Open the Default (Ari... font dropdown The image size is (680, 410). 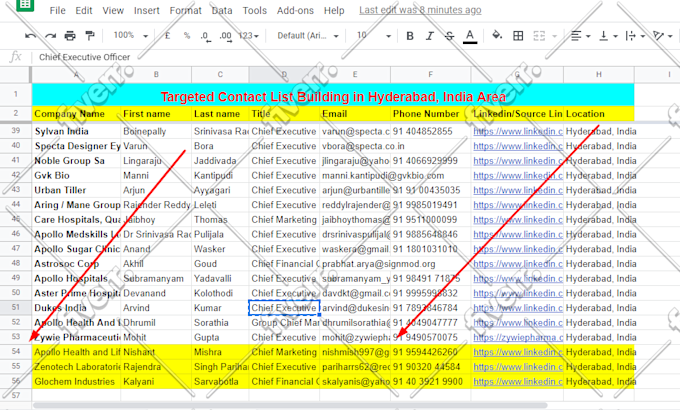308,36
